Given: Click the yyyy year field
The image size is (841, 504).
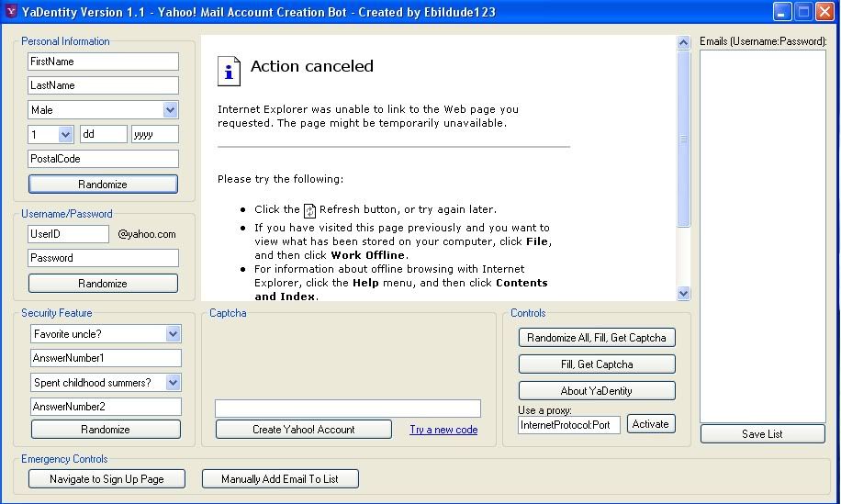Looking at the screenshot, I should click(x=155, y=134).
